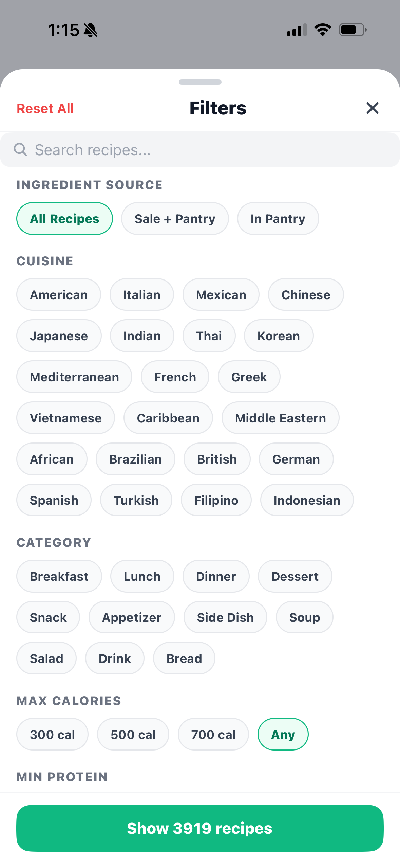Screen dimensions: 400x868
Task: Choose Sale + Pantry ingredient source
Action: (x=175, y=219)
